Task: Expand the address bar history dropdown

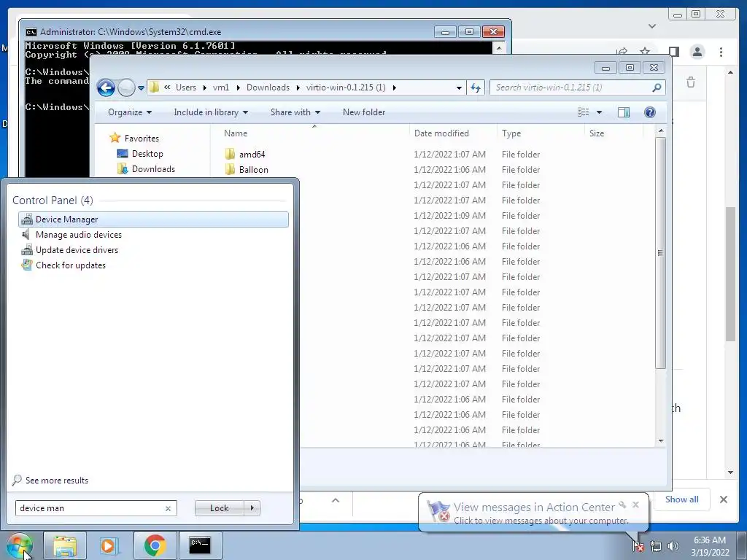Action: (x=459, y=88)
